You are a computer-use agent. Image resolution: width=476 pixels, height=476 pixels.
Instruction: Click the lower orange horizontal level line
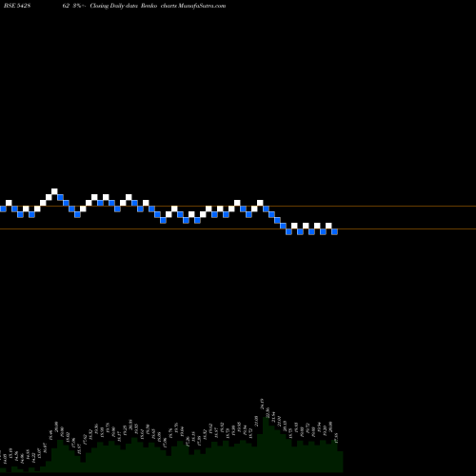[x=238, y=228]
